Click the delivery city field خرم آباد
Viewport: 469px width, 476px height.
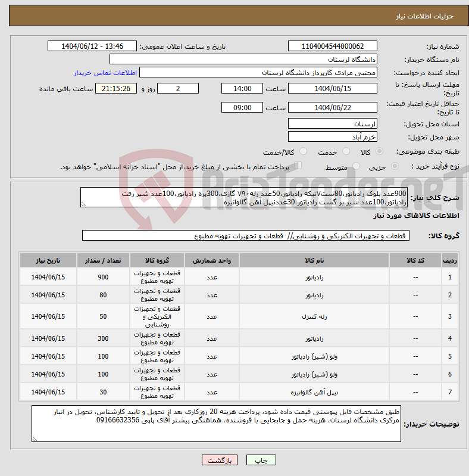(333, 136)
